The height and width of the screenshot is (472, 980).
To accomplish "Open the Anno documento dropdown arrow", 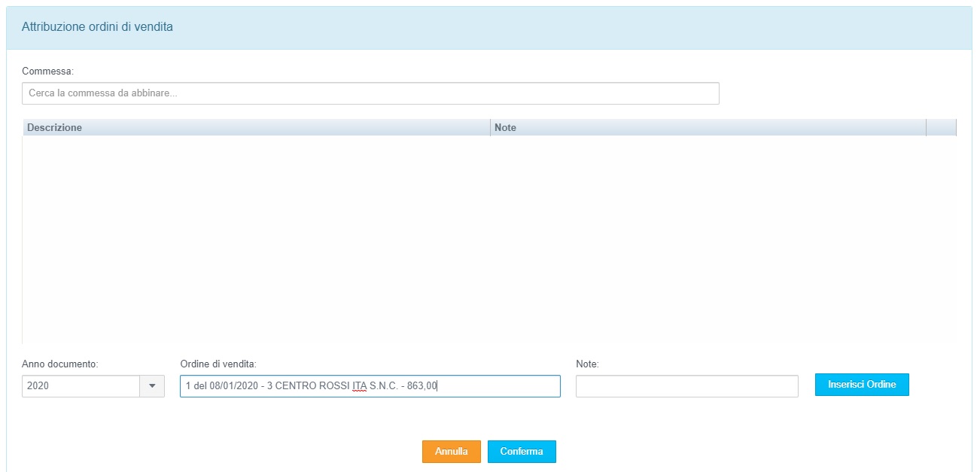I will 152,386.
